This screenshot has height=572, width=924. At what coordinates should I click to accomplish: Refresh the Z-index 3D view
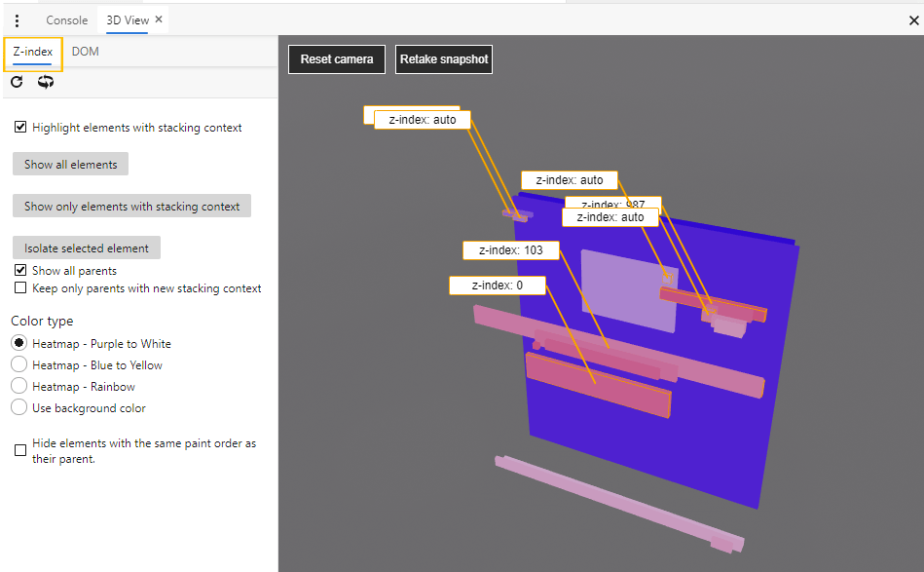(16, 82)
